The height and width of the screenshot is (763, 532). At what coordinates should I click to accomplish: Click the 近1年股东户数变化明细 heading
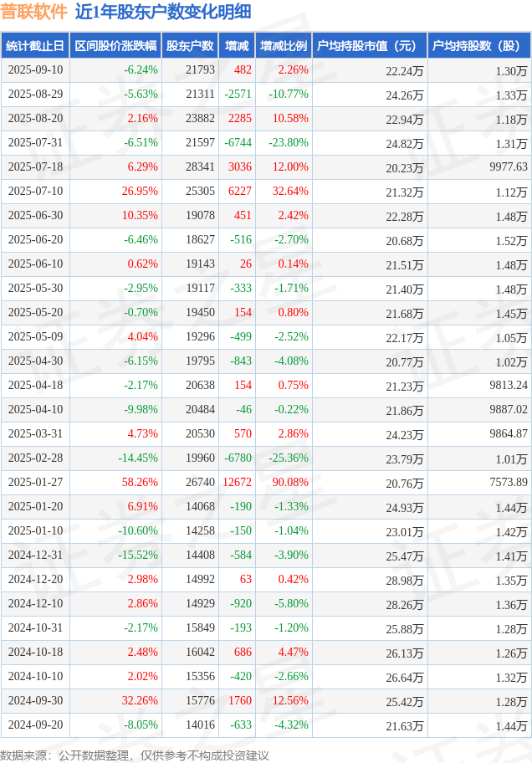163,13
